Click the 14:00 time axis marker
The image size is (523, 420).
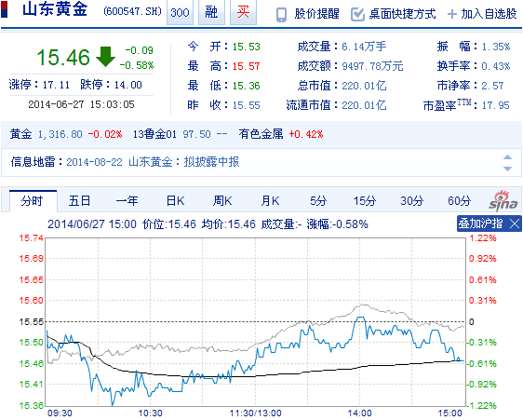pos(359,413)
